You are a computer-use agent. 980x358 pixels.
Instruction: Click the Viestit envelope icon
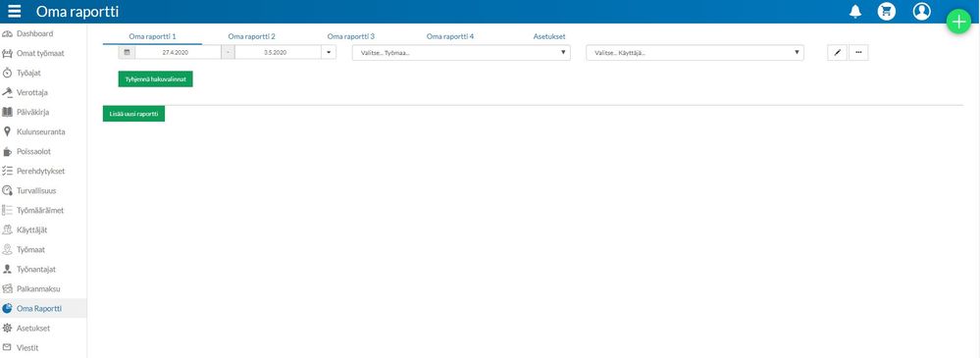pyautogui.click(x=8, y=347)
